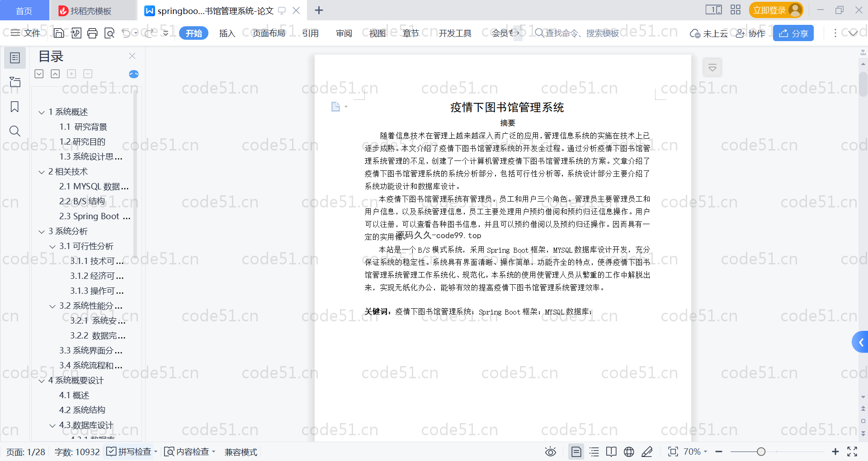The image size is (868, 461).
Task: Close the 目录 navigation panel
Action: pos(132,56)
